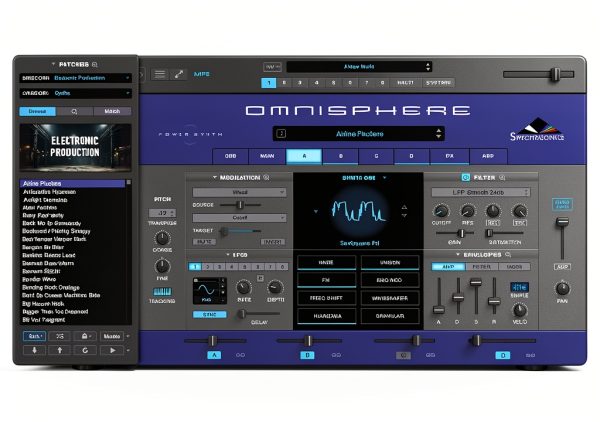Toggle the layer A button in the bottom mixer
The image size is (600, 422).
[214, 355]
